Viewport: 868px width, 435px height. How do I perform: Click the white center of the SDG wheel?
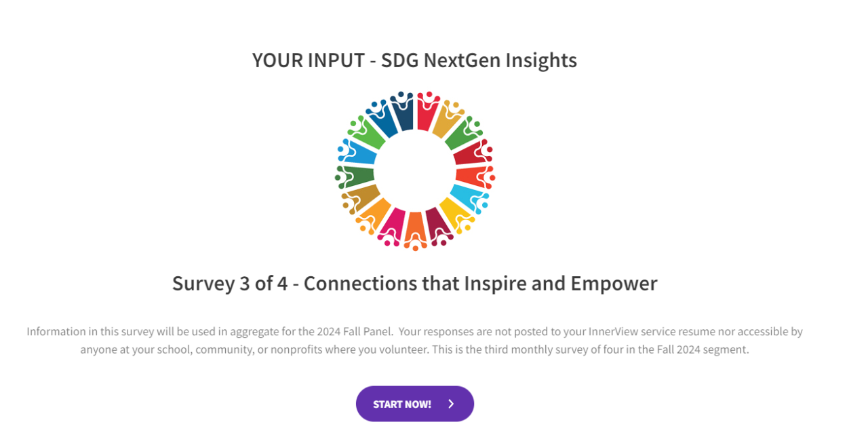click(414, 171)
